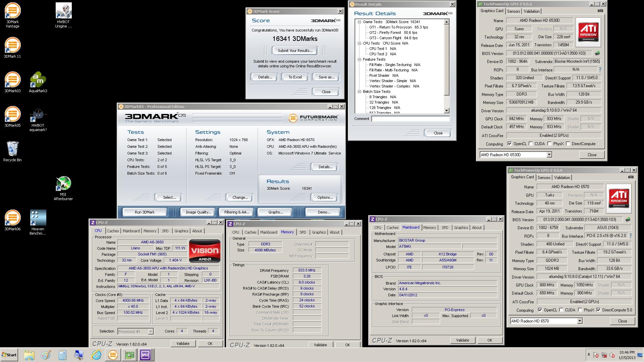The width and height of the screenshot is (644, 362).
Task: Open the Paint icon in the taskbar
Action: (x=46, y=355)
